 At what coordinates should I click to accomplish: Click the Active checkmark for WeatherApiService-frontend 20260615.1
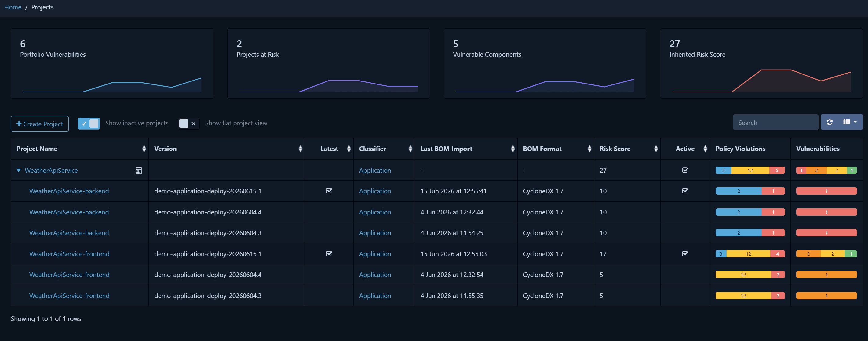coord(685,254)
